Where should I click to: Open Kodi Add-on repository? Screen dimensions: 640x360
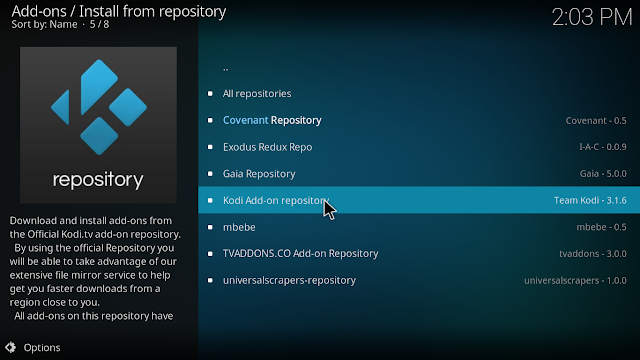[x=419, y=200]
